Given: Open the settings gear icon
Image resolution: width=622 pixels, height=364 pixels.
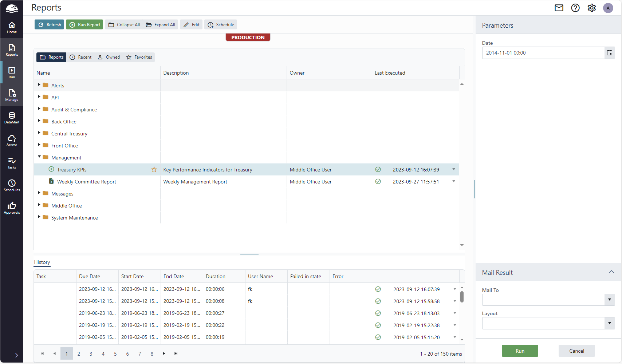Looking at the screenshot, I should pos(592,8).
